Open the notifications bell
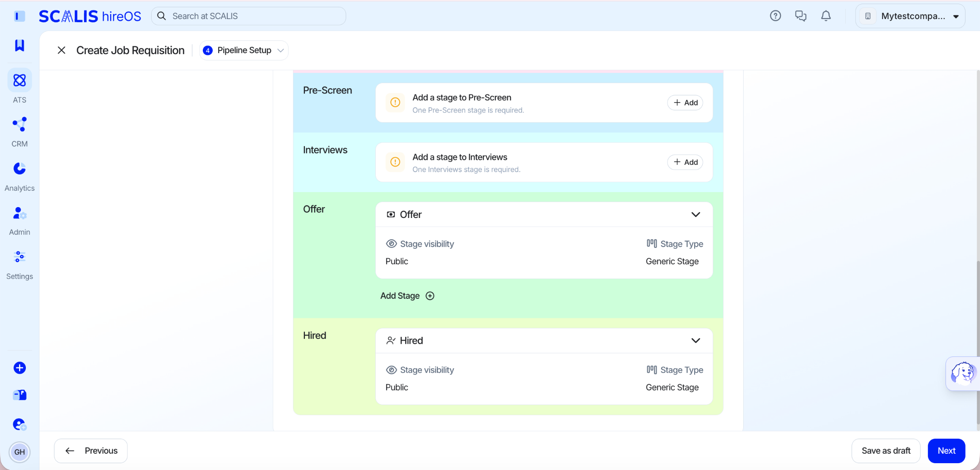Screen dimensions: 980x470 click(826, 16)
